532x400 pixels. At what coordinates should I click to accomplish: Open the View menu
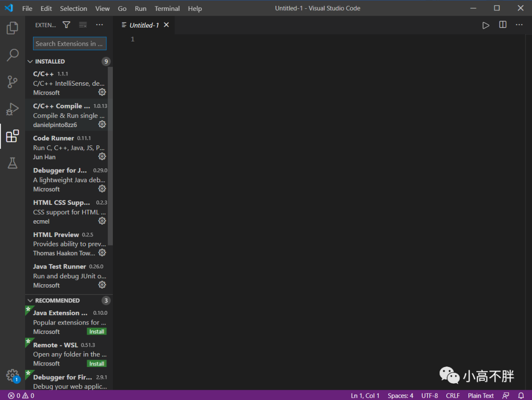pyautogui.click(x=102, y=8)
